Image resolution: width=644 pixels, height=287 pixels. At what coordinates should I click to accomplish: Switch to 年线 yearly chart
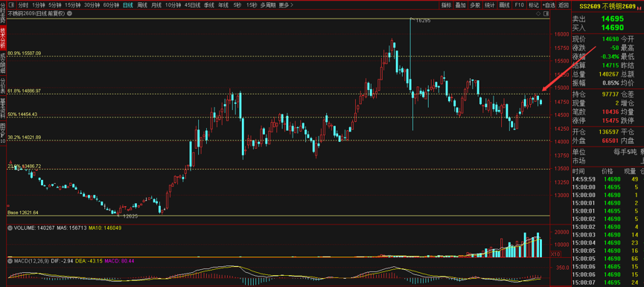coord(223,5)
